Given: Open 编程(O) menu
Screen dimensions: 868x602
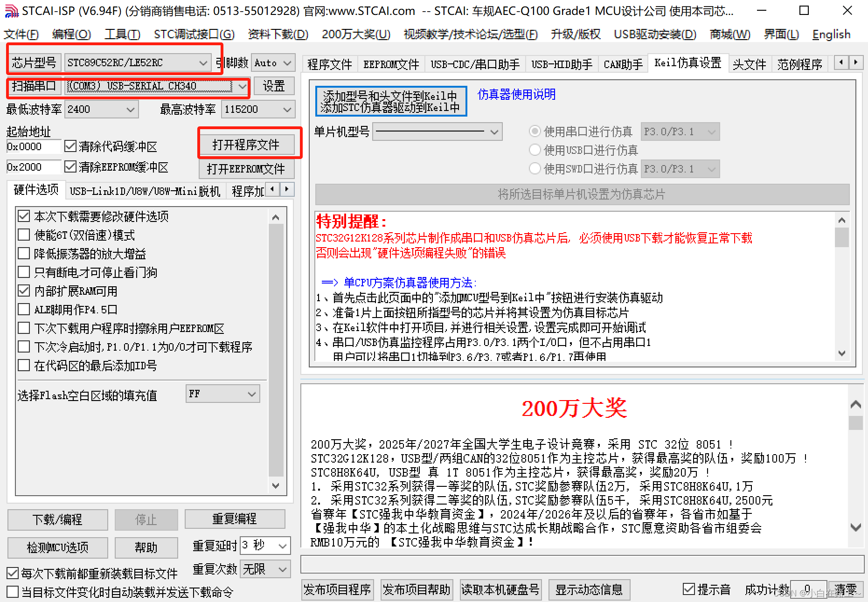Looking at the screenshot, I should (71, 35).
